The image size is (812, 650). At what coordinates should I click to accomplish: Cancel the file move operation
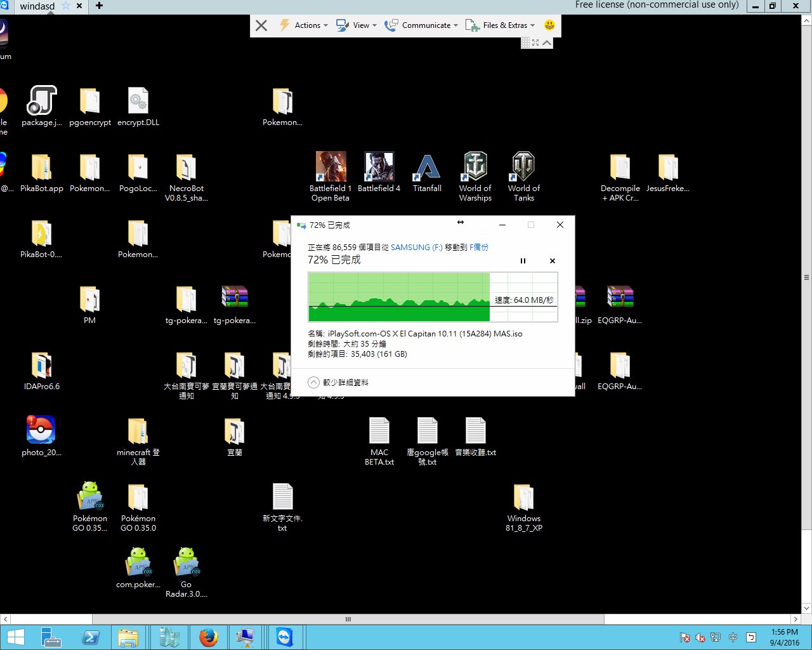coord(553,261)
